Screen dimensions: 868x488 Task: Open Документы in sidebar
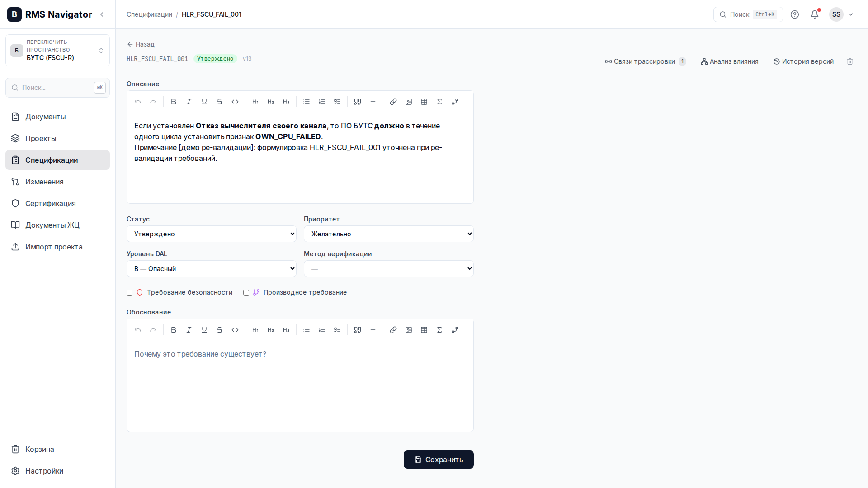57,117
